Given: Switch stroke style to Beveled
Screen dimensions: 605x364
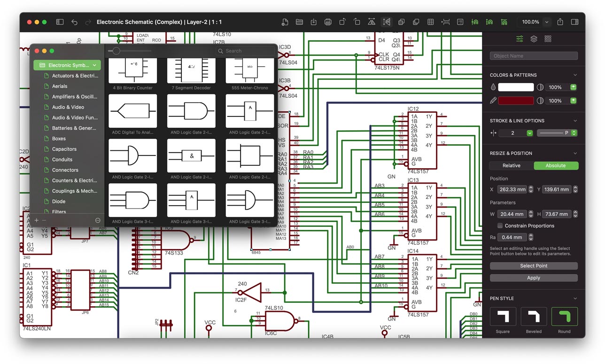Looking at the screenshot, I should pyautogui.click(x=533, y=317).
